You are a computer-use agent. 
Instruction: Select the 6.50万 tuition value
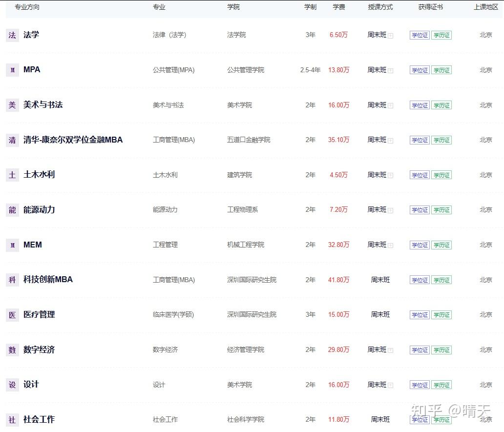(338, 35)
